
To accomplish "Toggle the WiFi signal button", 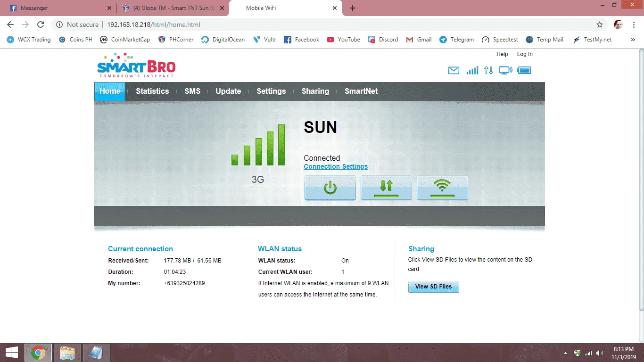I will click(442, 188).
